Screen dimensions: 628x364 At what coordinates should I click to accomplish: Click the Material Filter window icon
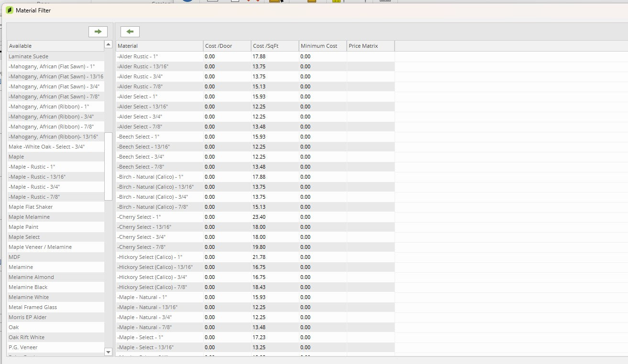[x=10, y=10]
